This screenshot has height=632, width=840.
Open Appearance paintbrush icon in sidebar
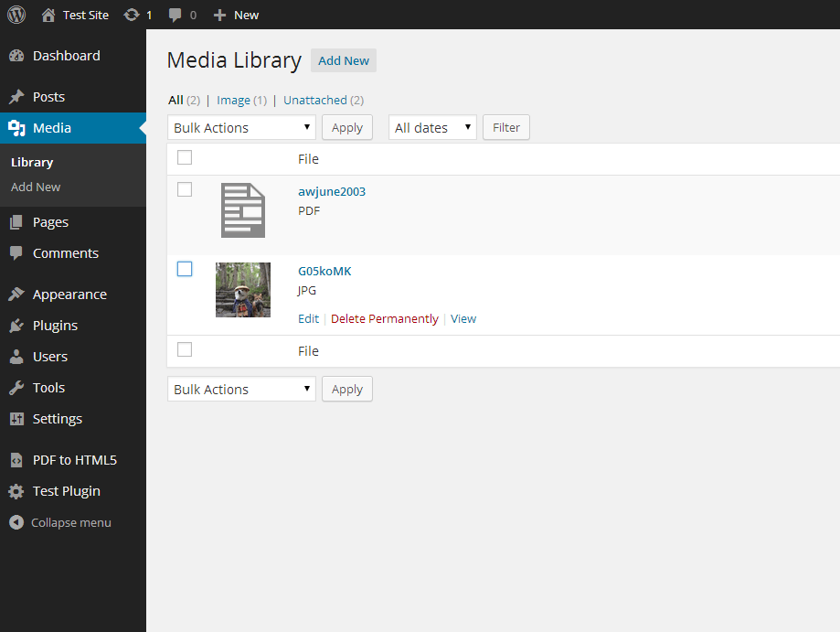16,295
